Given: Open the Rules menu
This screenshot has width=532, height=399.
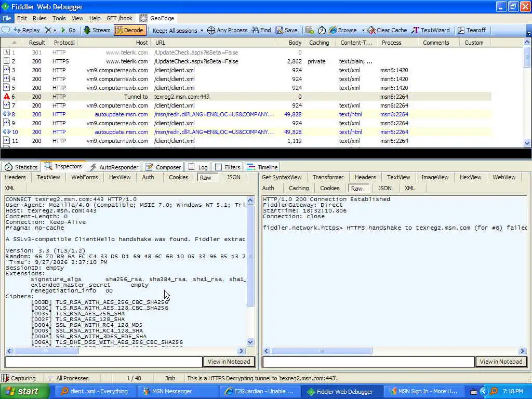Looking at the screenshot, I should coord(39,18).
